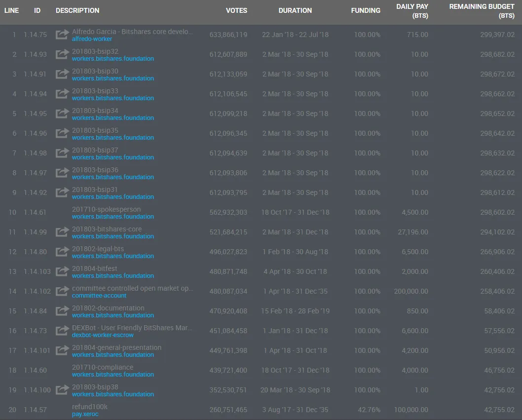Open external link icon for 201804-bitfest

pyautogui.click(x=62, y=271)
